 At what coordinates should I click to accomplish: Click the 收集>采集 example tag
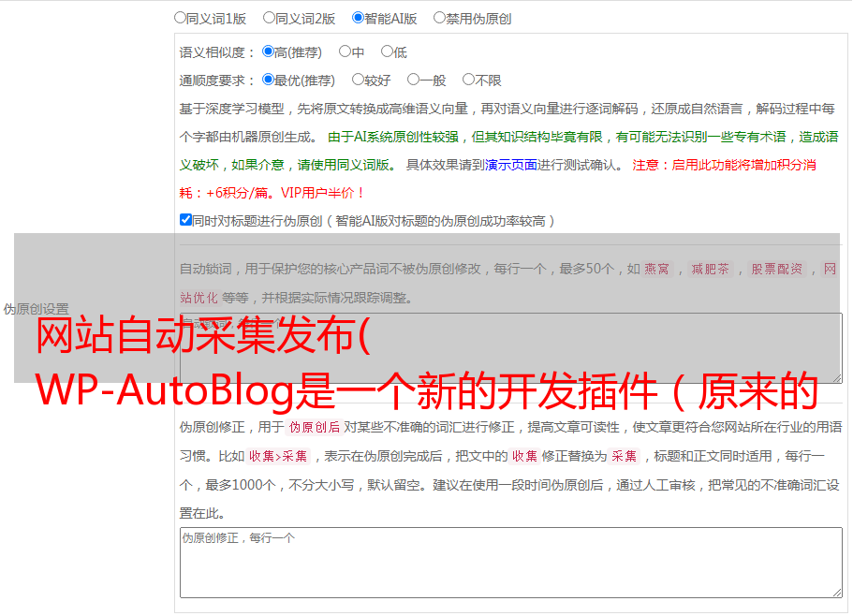(x=278, y=456)
